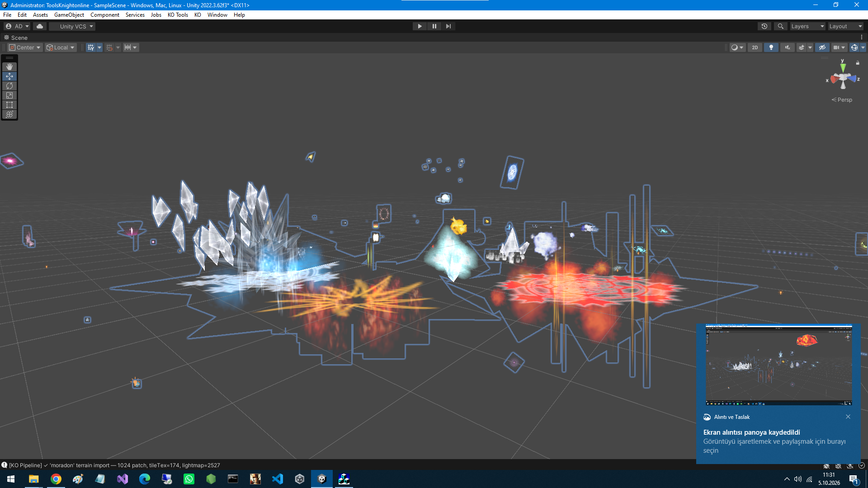Viewport: 868px width, 488px height.
Task: Open the Component menu
Action: pos(105,15)
